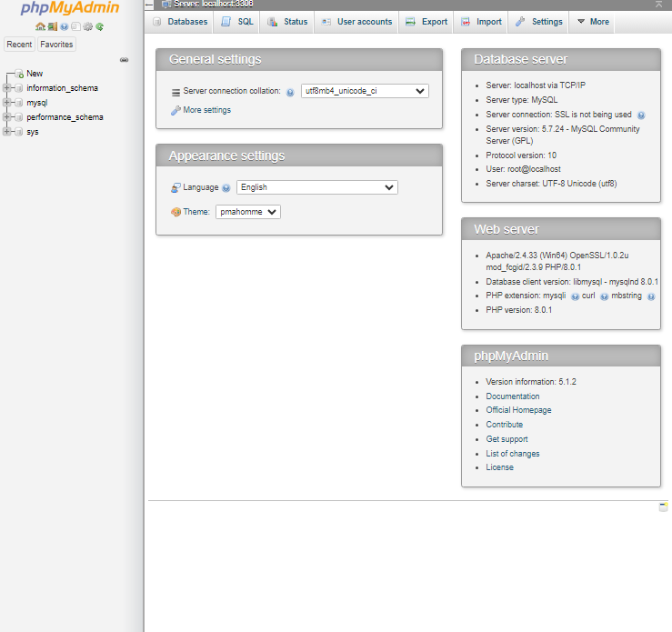Click help icon next to collation label

click(290, 93)
